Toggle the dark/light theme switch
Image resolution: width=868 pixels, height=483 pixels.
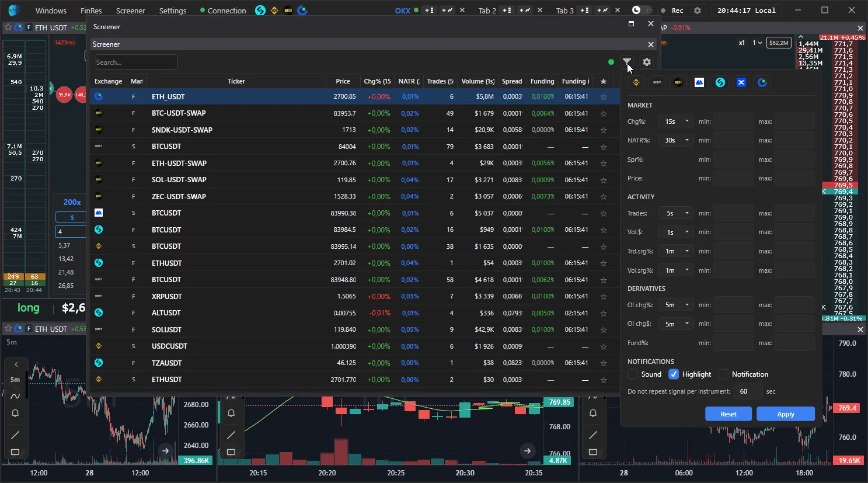pyautogui.click(x=641, y=11)
